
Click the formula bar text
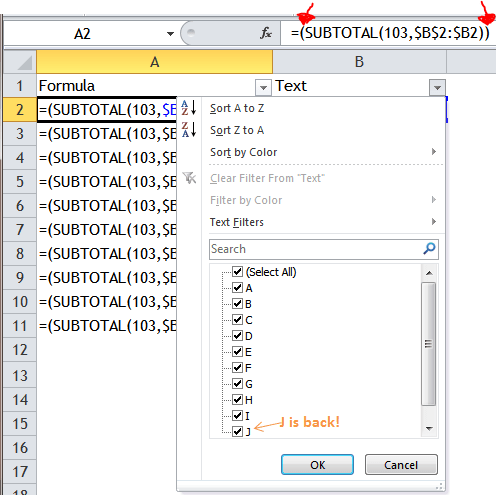(x=390, y=33)
